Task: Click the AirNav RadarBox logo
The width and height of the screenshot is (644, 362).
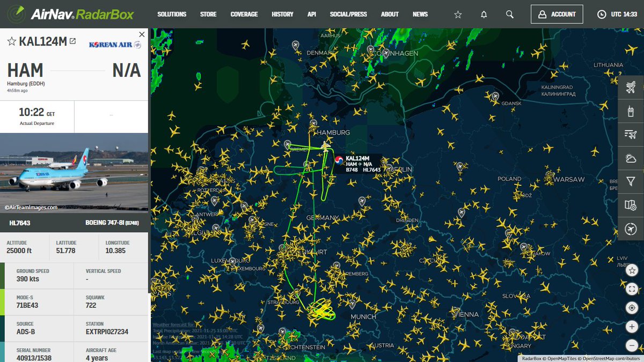Action: (x=71, y=13)
